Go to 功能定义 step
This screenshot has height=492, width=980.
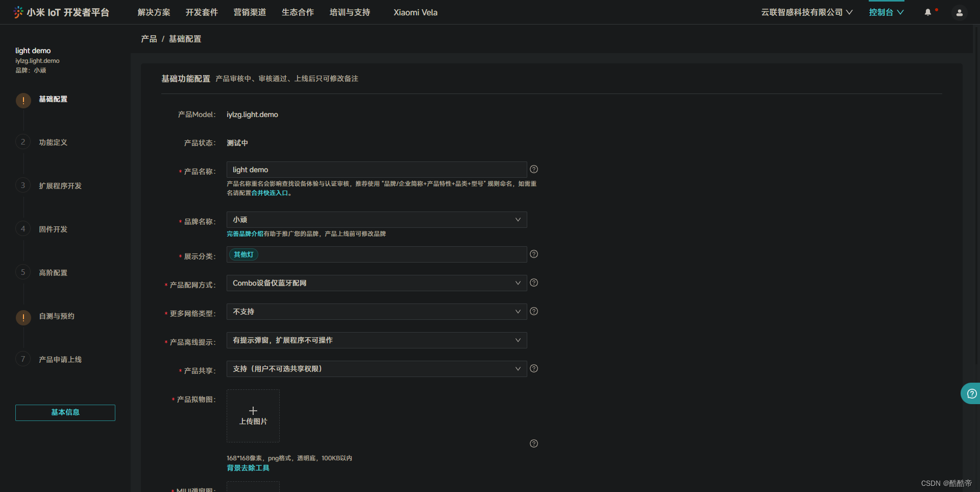[53, 143]
